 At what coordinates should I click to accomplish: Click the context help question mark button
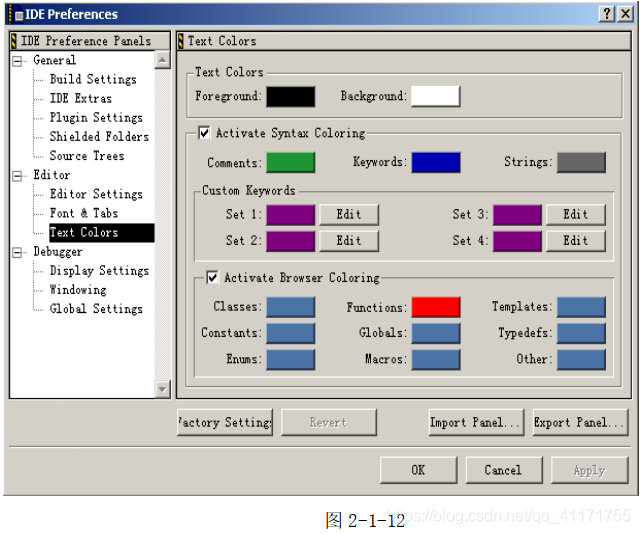click(607, 14)
